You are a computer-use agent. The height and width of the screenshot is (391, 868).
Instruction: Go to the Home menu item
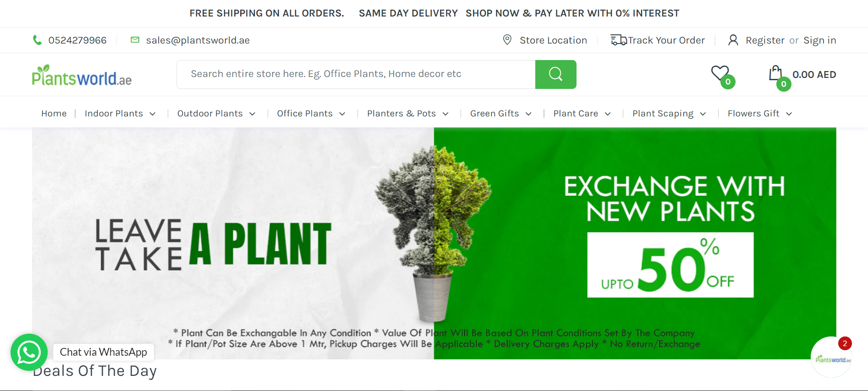pyautogui.click(x=54, y=113)
